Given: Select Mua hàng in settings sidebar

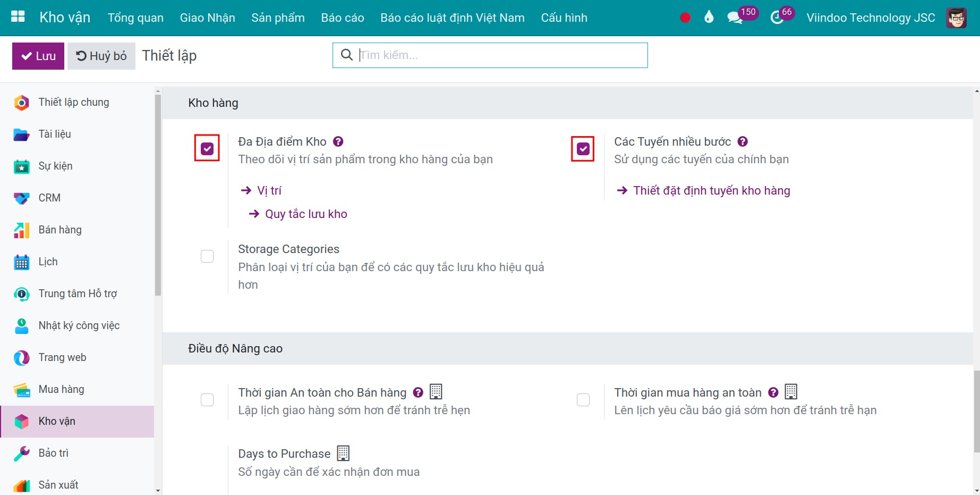Looking at the screenshot, I should point(77,389).
